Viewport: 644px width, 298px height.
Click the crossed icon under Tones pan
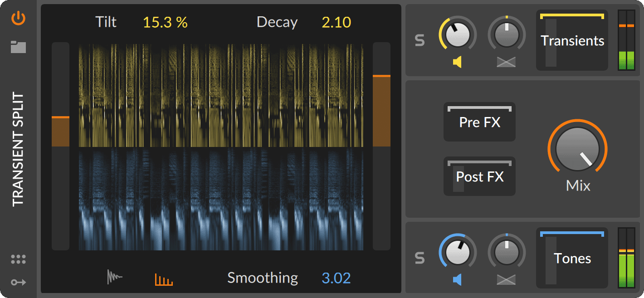click(506, 280)
